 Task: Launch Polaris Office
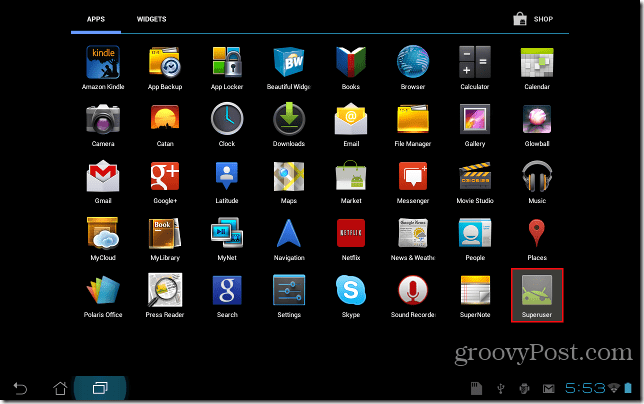point(103,296)
